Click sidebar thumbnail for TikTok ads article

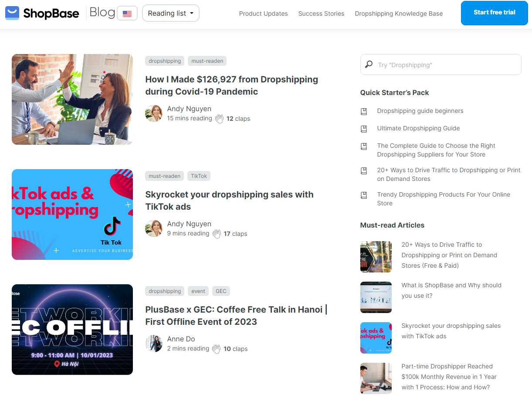coord(376,338)
